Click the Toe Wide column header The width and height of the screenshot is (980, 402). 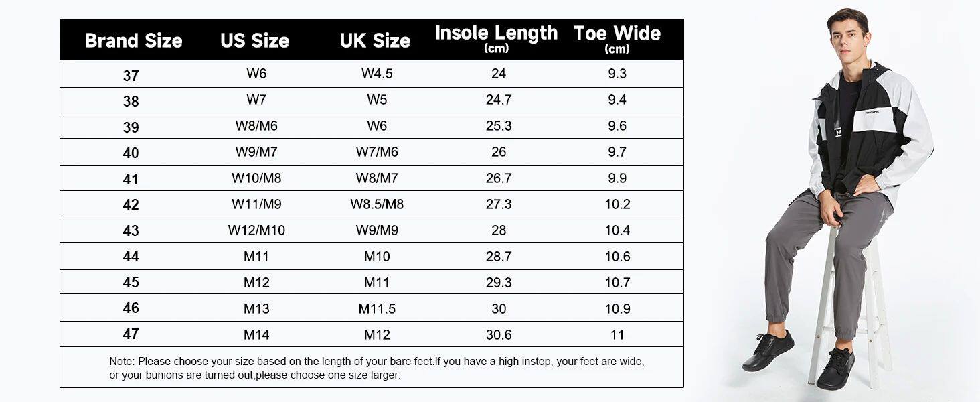pos(617,38)
